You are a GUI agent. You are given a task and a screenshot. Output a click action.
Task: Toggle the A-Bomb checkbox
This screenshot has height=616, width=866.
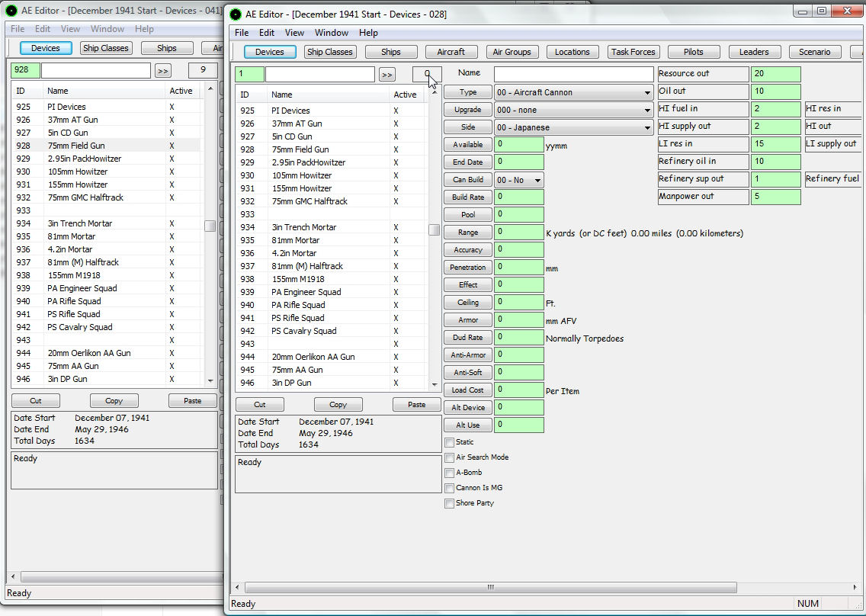tap(450, 473)
